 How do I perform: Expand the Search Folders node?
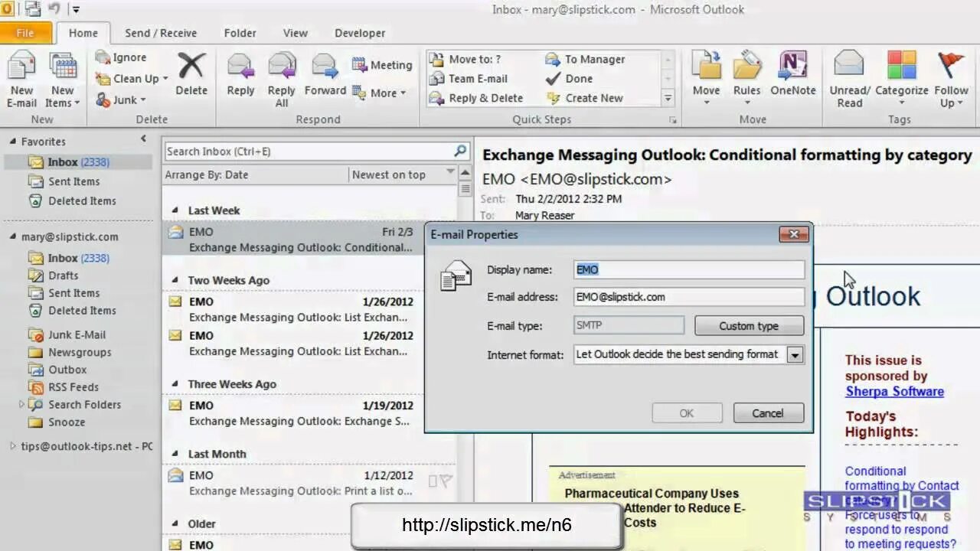[21, 405]
